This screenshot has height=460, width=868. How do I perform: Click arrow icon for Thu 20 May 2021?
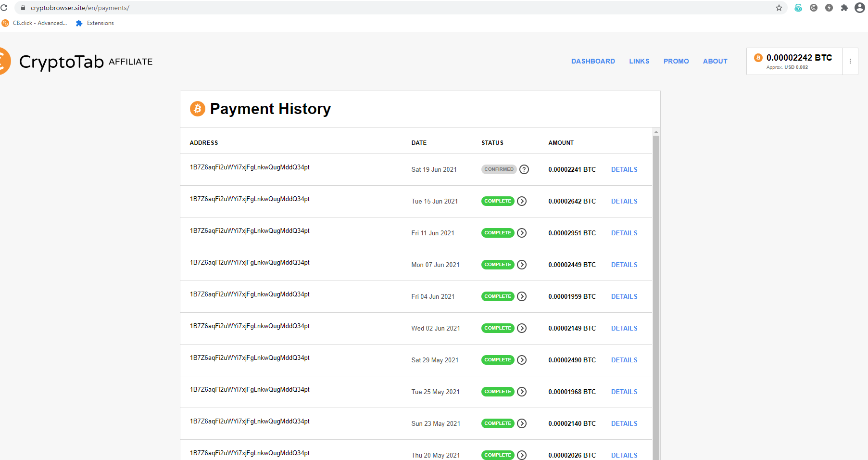[522, 455]
